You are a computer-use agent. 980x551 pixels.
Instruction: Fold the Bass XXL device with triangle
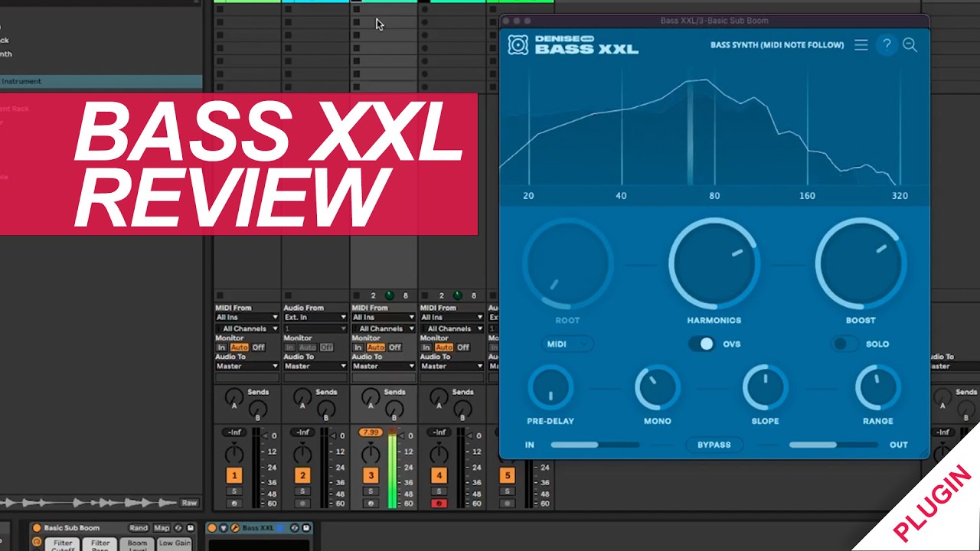[x=224, y=528]
